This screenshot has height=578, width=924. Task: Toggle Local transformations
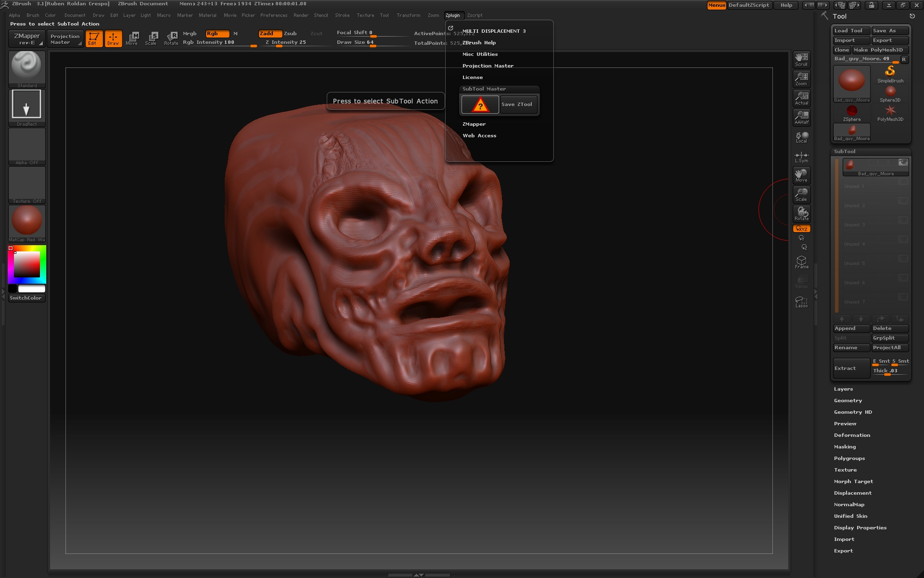click(x=801, y=137)
